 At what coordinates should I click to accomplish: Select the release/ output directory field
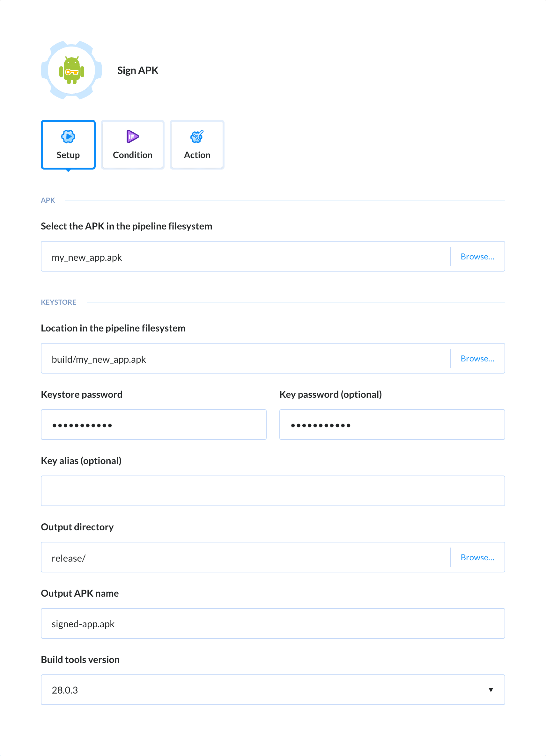[x=233, y=557]
